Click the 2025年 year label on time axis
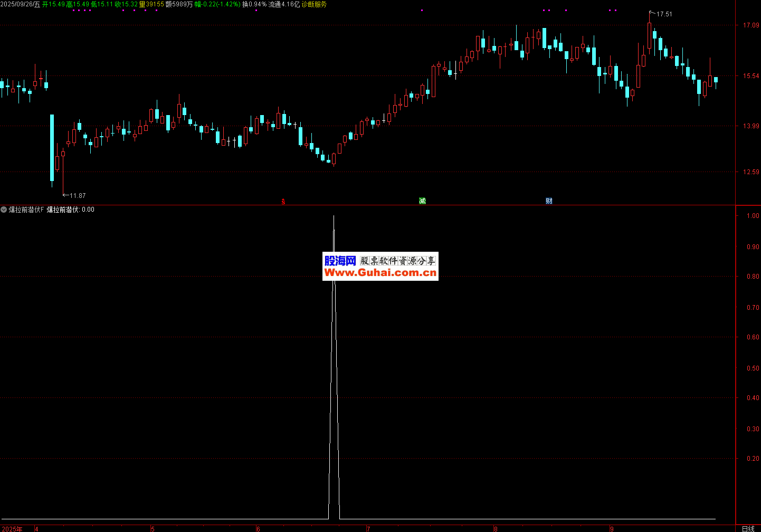 12,528
